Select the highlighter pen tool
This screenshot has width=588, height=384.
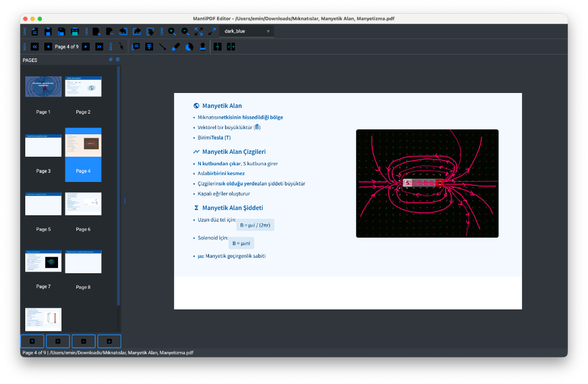tap(175, 46)
